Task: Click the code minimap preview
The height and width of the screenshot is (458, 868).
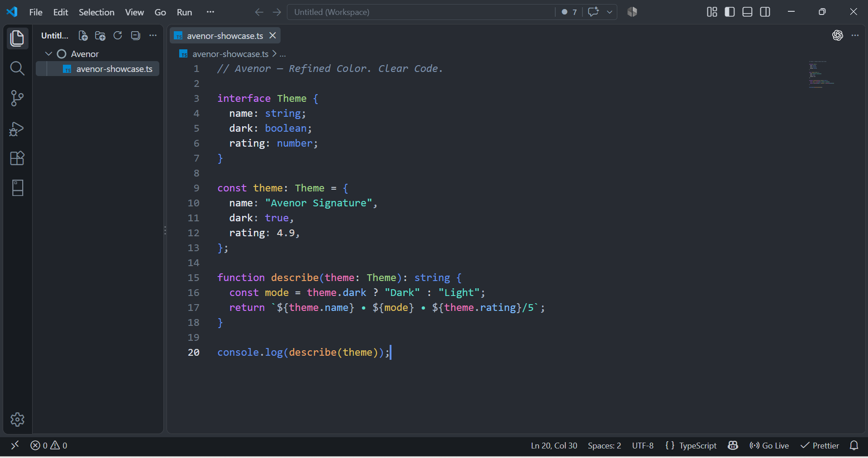Action: coord(821,74)
